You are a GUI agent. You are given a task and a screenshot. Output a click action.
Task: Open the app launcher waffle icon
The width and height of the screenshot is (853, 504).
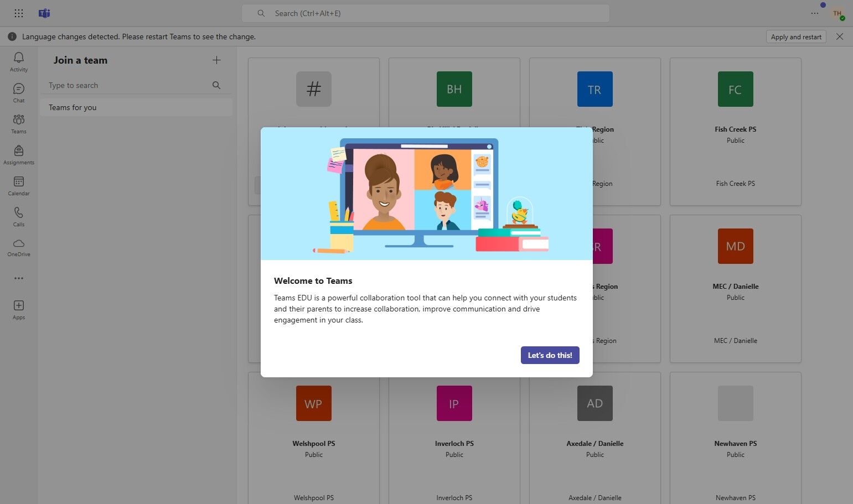coord(18,13)
